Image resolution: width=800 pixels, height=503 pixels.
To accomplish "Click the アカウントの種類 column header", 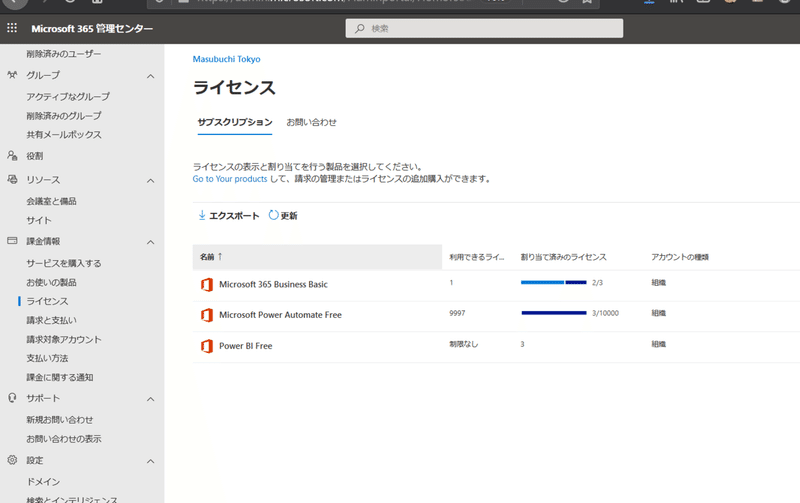I will (680, 257).
